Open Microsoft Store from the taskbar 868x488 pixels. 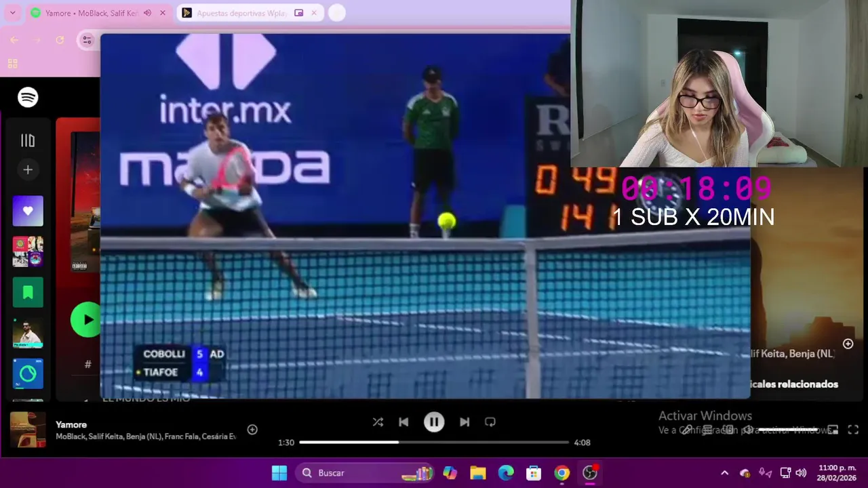[534, 473]
